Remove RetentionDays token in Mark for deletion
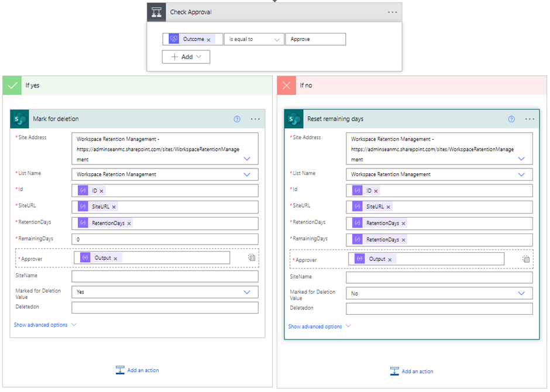 coord(129,223)
